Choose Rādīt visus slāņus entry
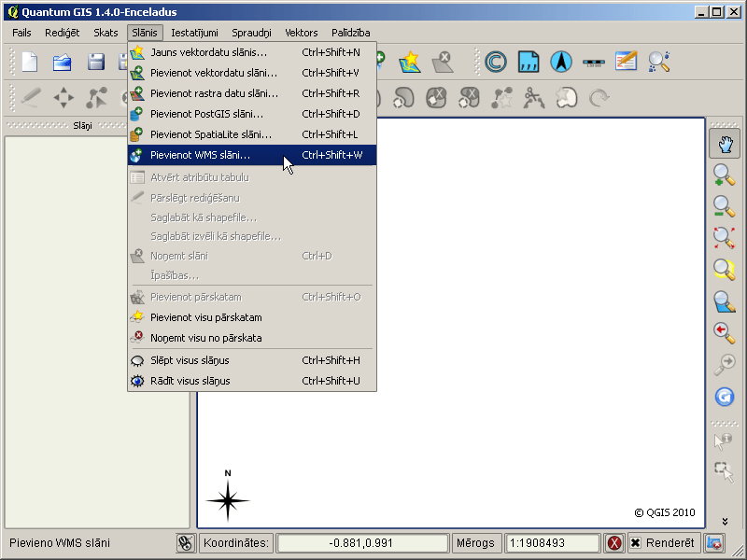Viewport: 747px width, 560px height. click(252, 381)
